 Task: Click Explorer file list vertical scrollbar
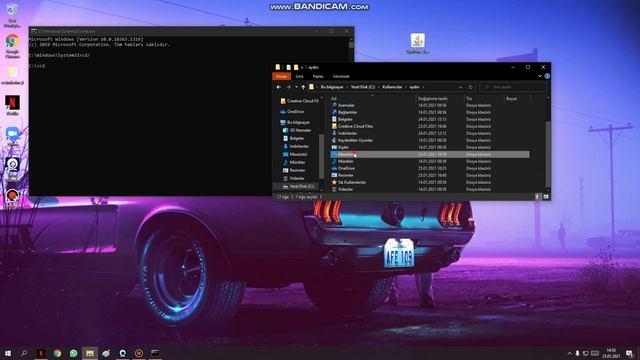(x=548, y=153)
